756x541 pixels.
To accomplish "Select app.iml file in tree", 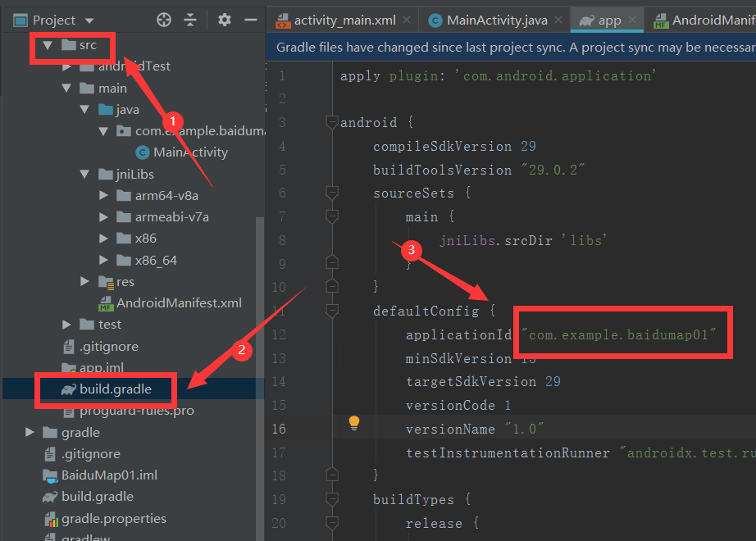I will point(101,367).
